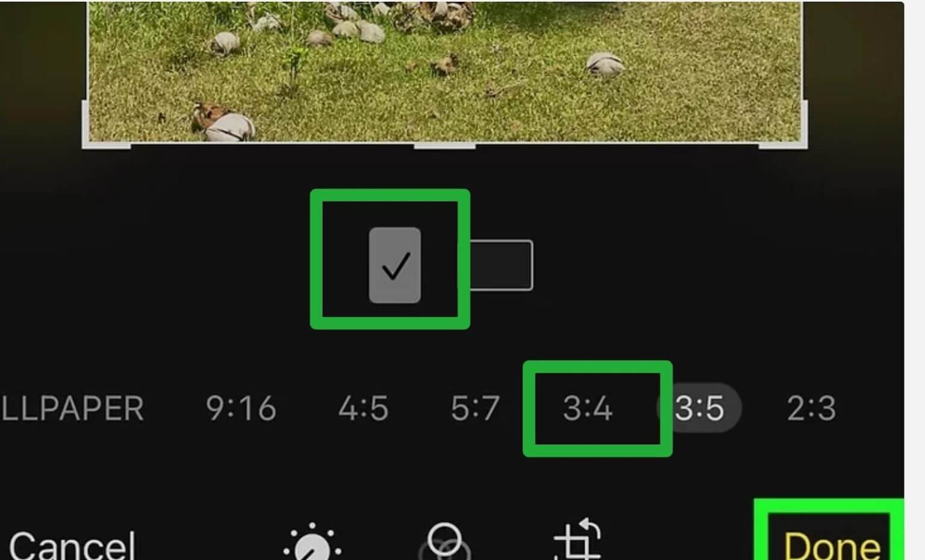Choose the 2:3 aspect ratio
Screen dimensions: 925x560
pyautogui.click(x=811, y=408)
